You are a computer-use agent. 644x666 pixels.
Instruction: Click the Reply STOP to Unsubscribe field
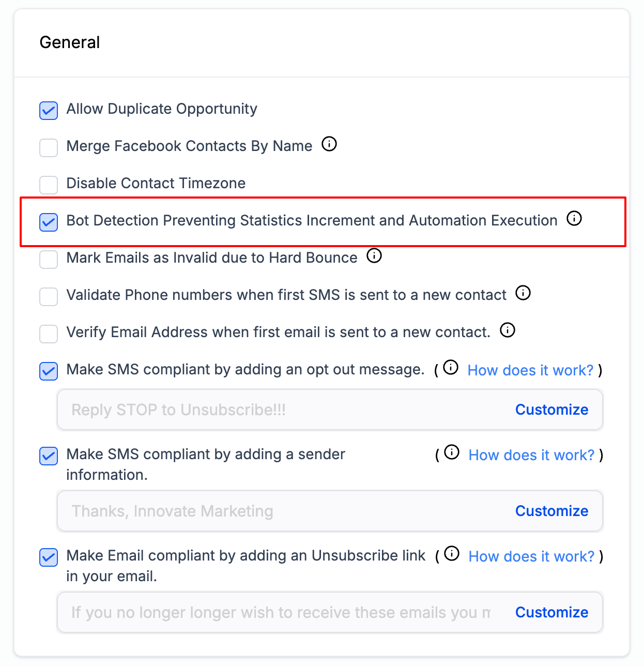(330, 410)
